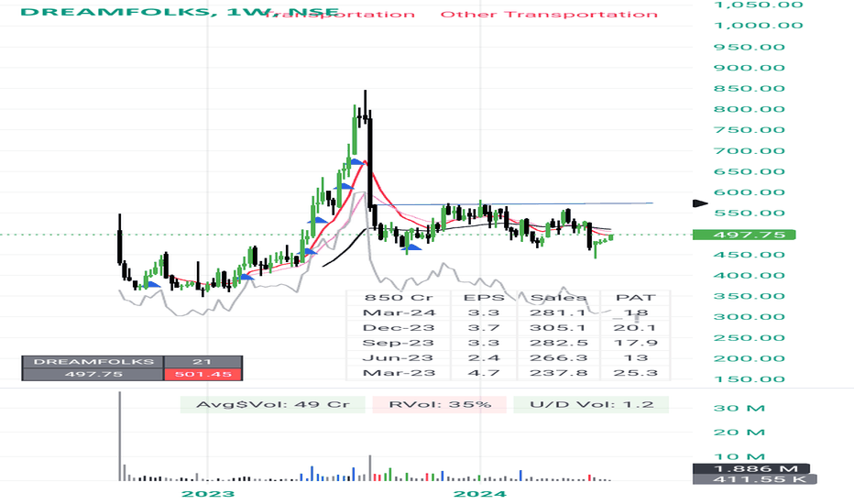Click Dec-23 EPS value 3.7
854x504 pixels.
(x=484, y=328)
